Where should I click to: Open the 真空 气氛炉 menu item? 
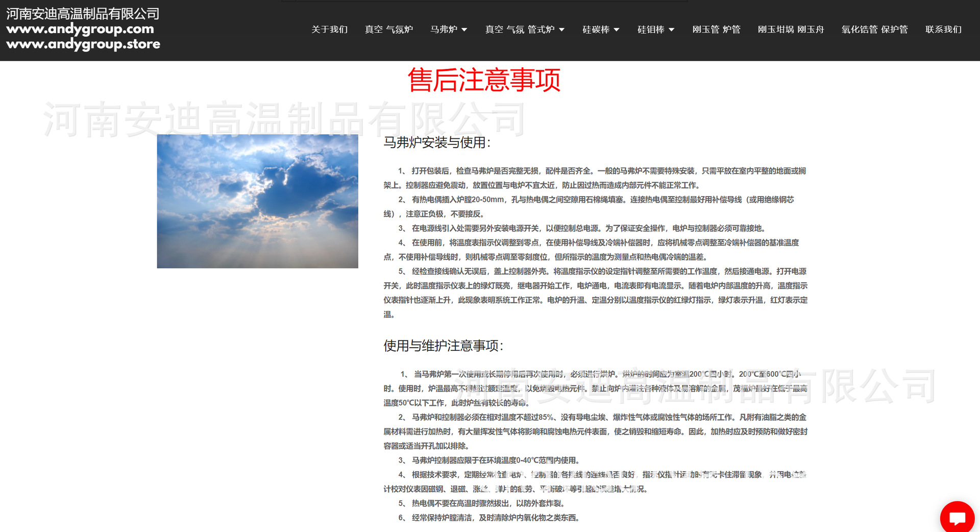tap(388, 30)
